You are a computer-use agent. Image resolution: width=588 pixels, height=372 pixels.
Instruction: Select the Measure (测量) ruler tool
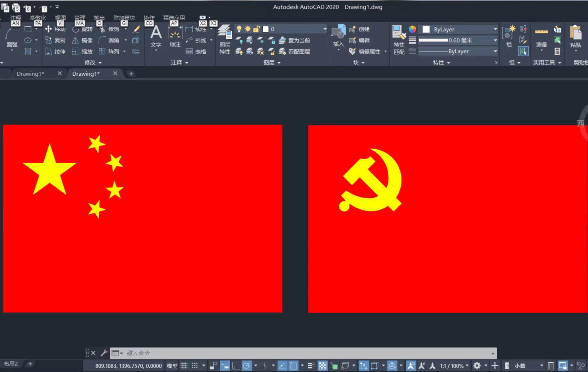pos(541,38)
